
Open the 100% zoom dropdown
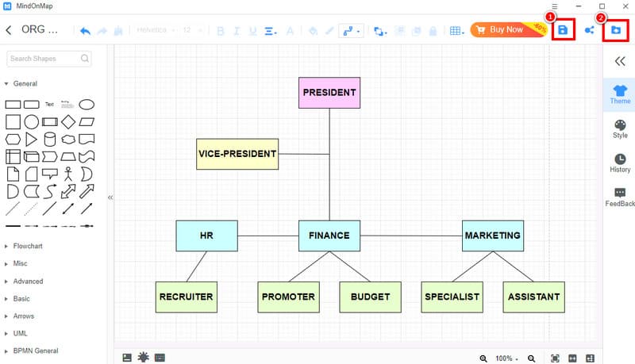coord(506,358)
